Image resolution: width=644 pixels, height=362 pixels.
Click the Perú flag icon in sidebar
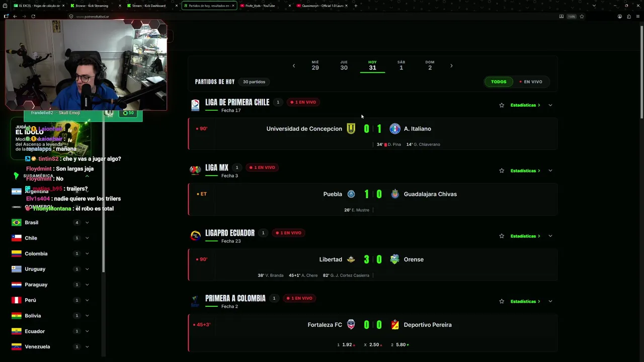[x=17, y=300]
